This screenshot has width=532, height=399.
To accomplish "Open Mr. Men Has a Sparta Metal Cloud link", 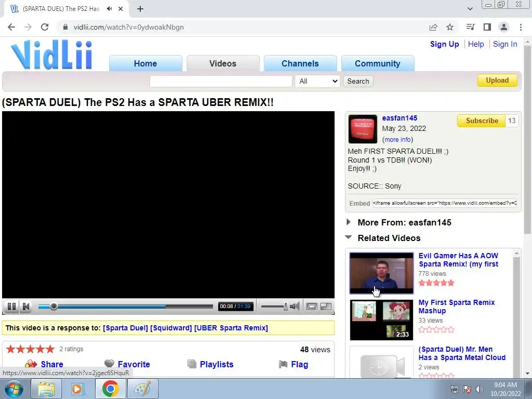I will click(x=462, y=353).
